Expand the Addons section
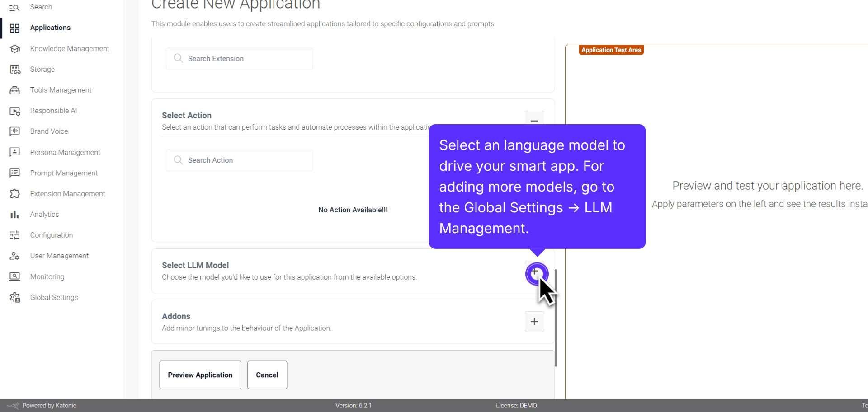Image resolution: width=868 pixels, height=412 pixels. tap(534, 322)
